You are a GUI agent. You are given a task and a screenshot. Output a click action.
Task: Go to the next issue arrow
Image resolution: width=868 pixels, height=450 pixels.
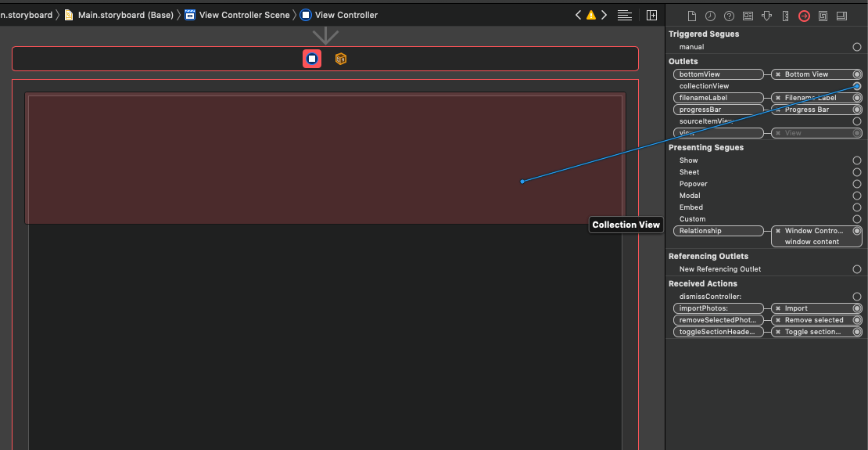coord(604,15)
